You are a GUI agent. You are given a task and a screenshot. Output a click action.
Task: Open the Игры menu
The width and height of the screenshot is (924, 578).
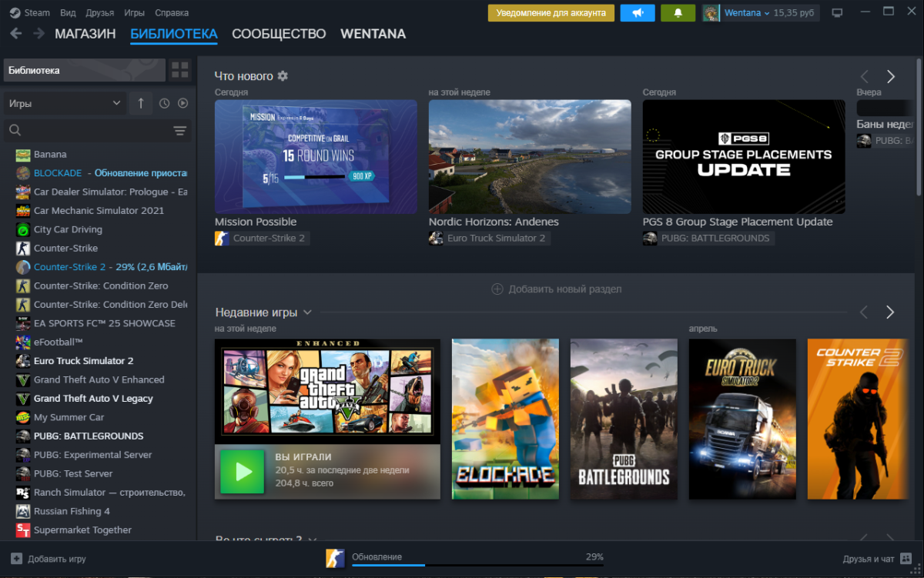134,13
